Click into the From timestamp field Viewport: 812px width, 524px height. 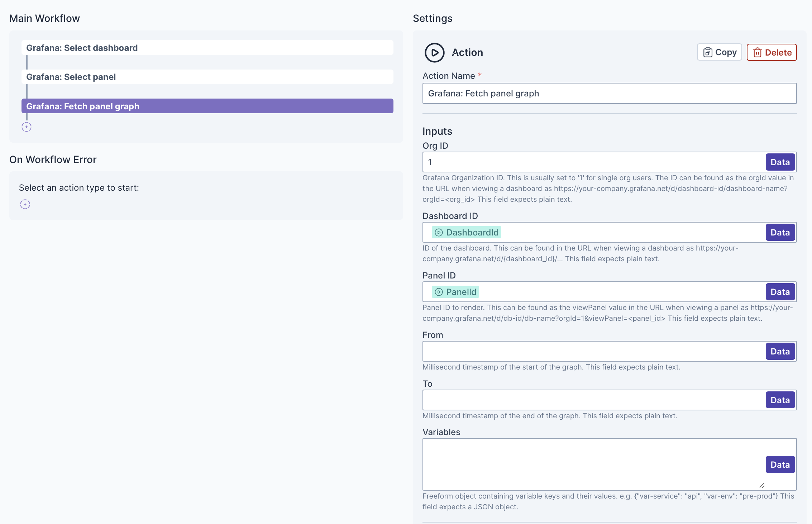(x=593, y=351)
